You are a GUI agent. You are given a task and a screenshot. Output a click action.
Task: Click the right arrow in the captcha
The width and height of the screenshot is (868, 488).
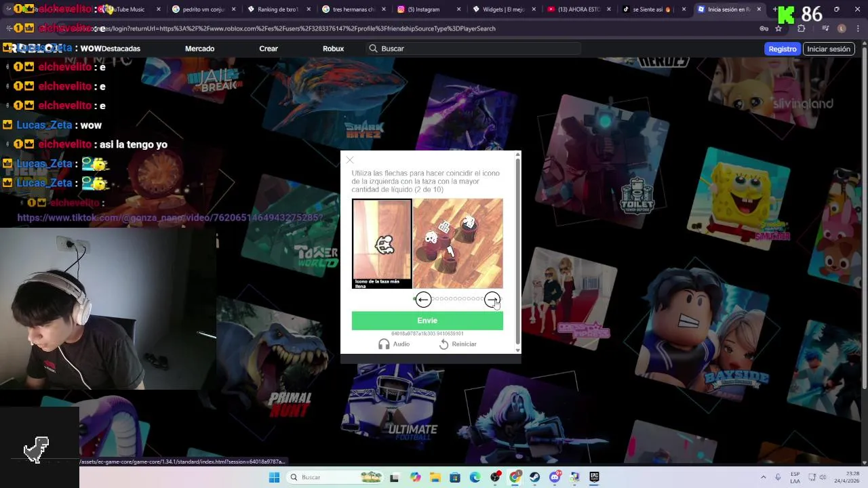(492, 300)
